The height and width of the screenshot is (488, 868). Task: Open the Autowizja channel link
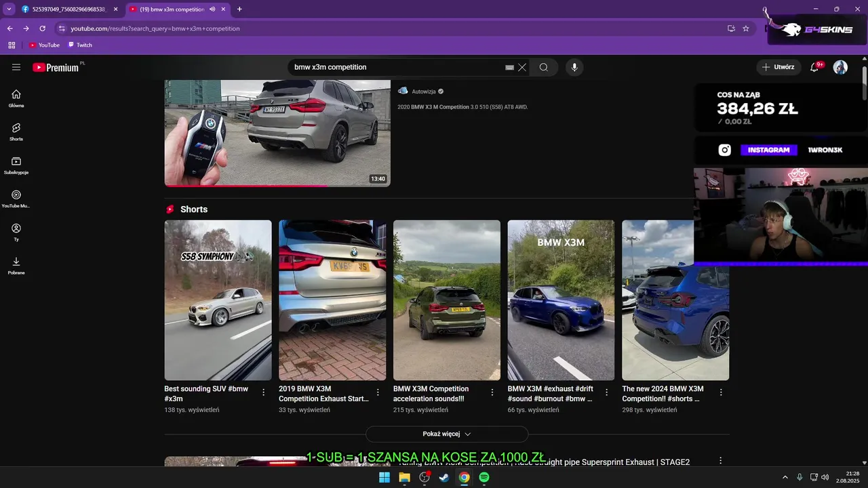tap(424, 91)
